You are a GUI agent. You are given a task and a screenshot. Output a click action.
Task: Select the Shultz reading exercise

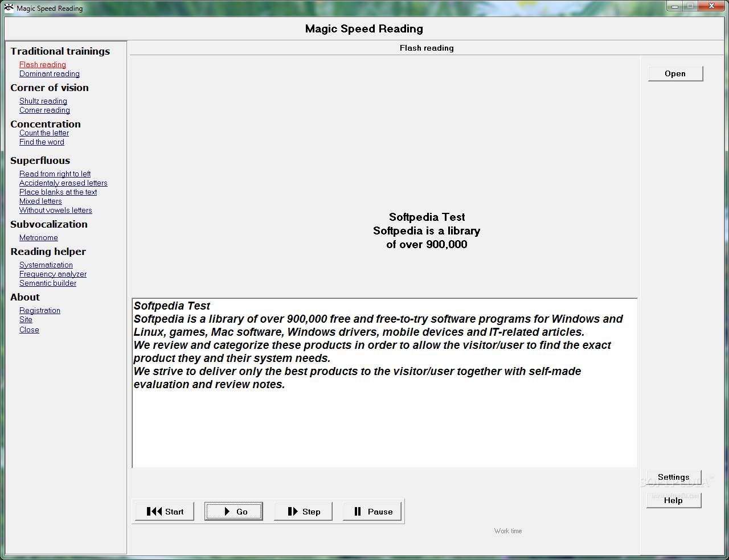43,101
